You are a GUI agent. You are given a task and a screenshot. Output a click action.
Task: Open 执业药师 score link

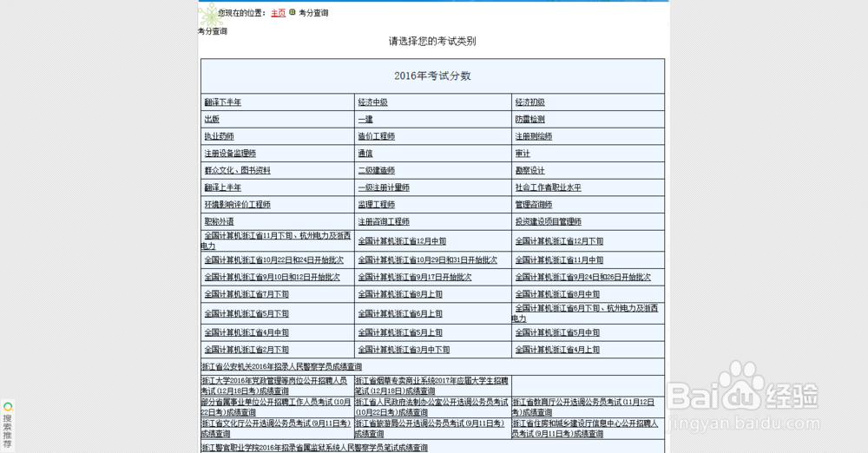tap(220, 136)
